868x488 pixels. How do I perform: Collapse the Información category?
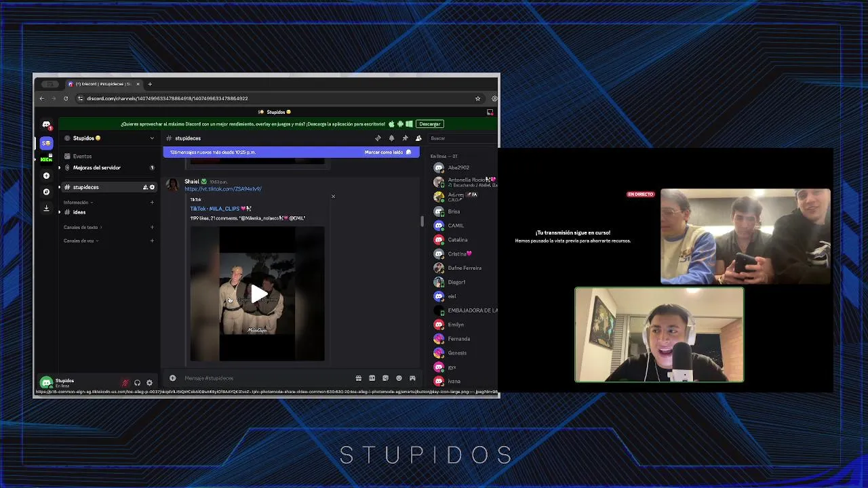click(x=78, y=202)
